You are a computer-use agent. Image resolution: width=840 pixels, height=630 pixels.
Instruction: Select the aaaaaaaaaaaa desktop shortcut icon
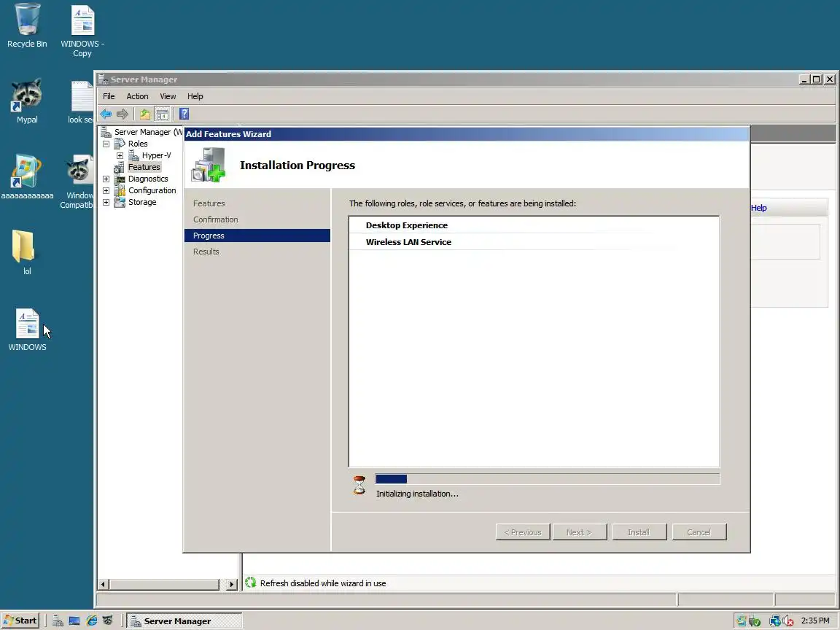tap(27, 176)
